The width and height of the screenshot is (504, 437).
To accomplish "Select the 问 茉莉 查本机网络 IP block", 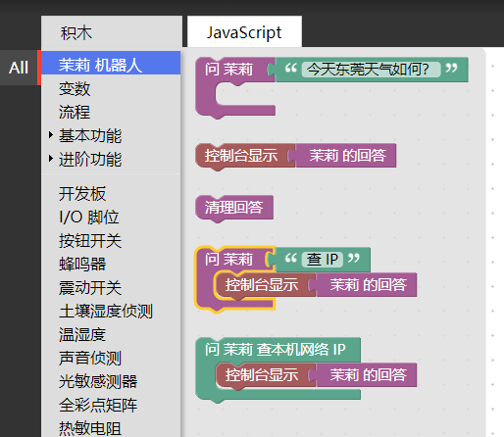I will (x=276, y=350).
